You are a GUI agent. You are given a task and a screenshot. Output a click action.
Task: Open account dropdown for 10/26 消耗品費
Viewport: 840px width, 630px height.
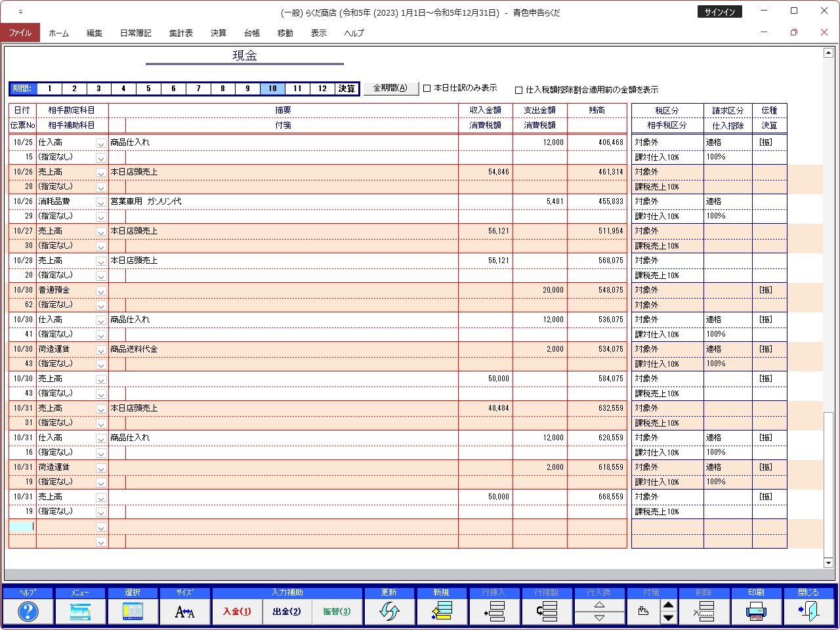pyautogui.click(x=101, y=201)
